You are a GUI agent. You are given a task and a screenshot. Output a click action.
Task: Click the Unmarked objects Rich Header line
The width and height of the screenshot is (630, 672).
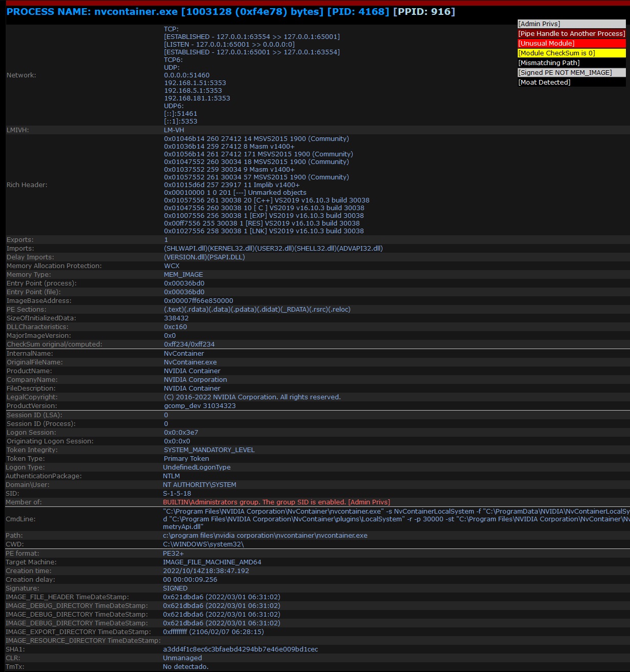click(x=235, y=193)
